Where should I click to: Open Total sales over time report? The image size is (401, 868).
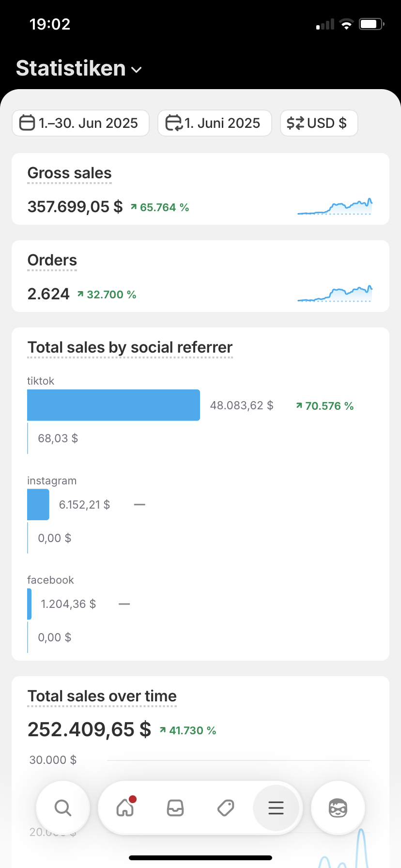[102, 696]
